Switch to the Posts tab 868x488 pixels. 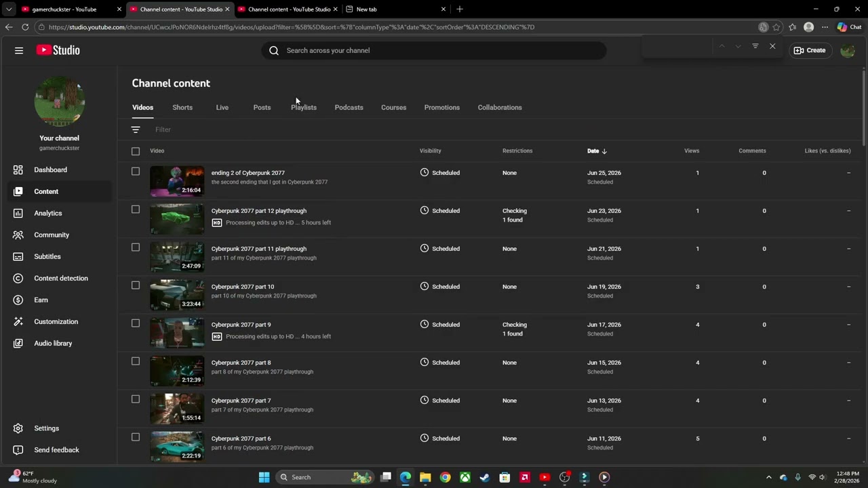point(262,107)
